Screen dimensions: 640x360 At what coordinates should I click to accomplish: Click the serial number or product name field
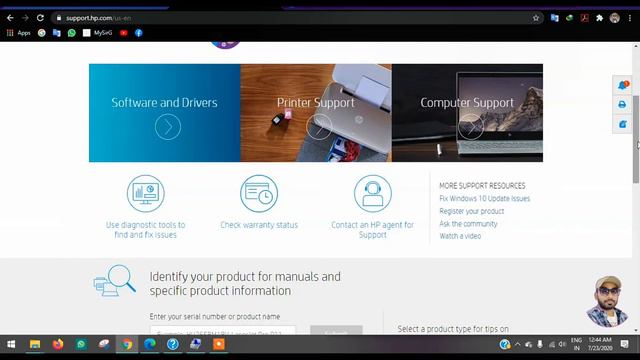223,331
